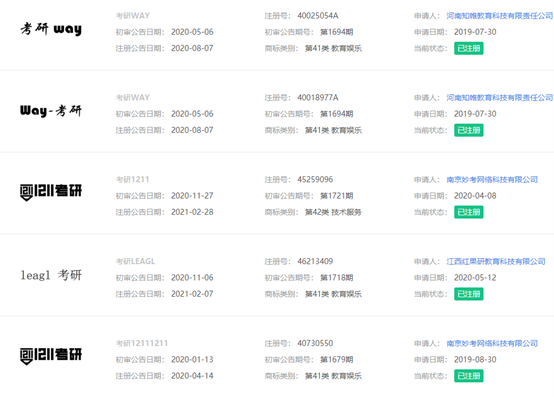Click 第41类 教育娱乐 in row 40730550

click(333, 376)
